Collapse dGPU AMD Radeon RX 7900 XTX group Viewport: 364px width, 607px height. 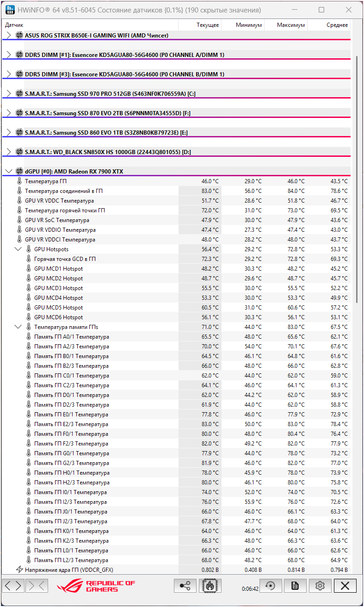(9, 171)
